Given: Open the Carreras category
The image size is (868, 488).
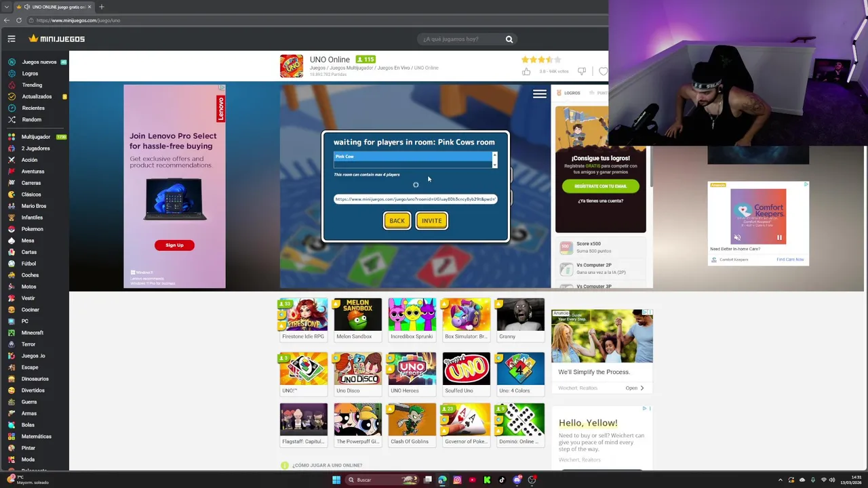Looking at the screenshot, I should coord(31,183).
